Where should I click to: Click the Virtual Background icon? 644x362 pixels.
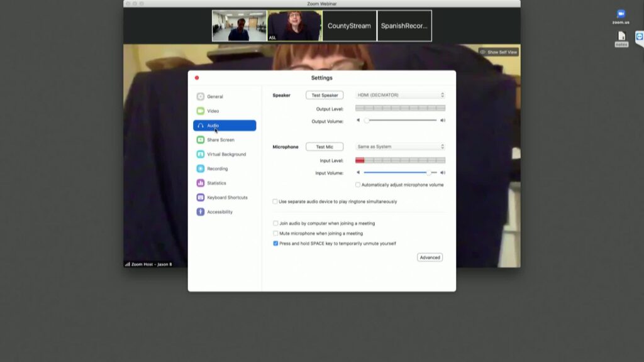pyautogui.click(x=201, y=155)
